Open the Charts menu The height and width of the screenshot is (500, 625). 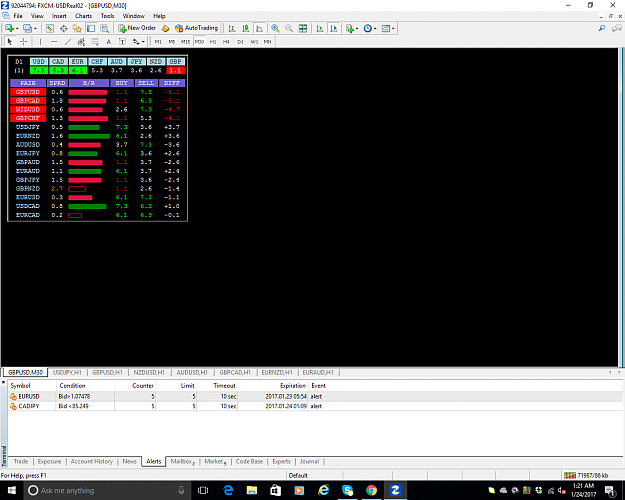[83, 16]
